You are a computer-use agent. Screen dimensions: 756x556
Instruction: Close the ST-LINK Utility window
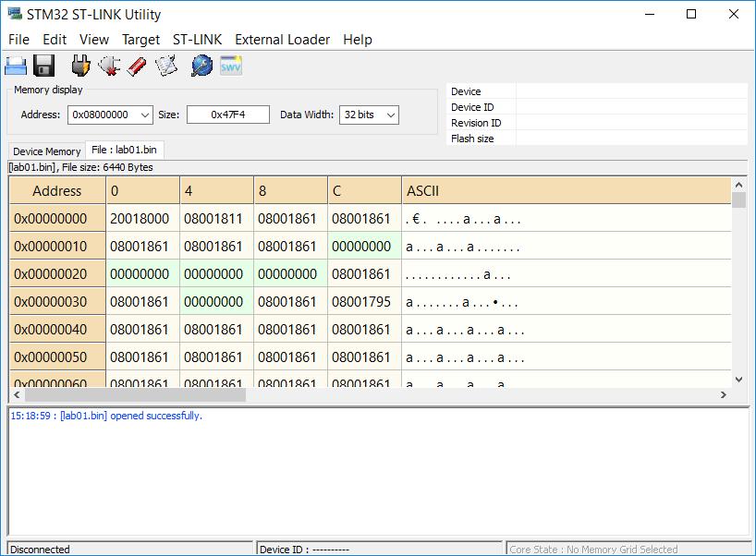(x=733, y=14)
